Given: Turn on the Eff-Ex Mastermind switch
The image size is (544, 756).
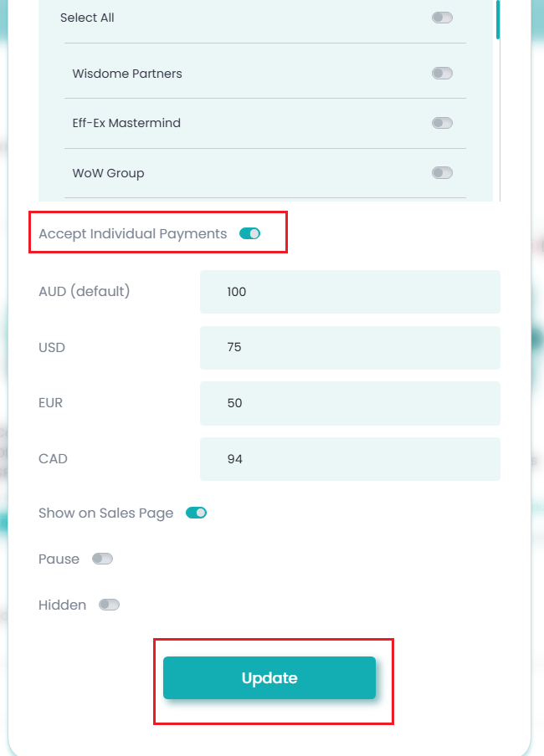Looking at the screenshot, I should point(442,123).
